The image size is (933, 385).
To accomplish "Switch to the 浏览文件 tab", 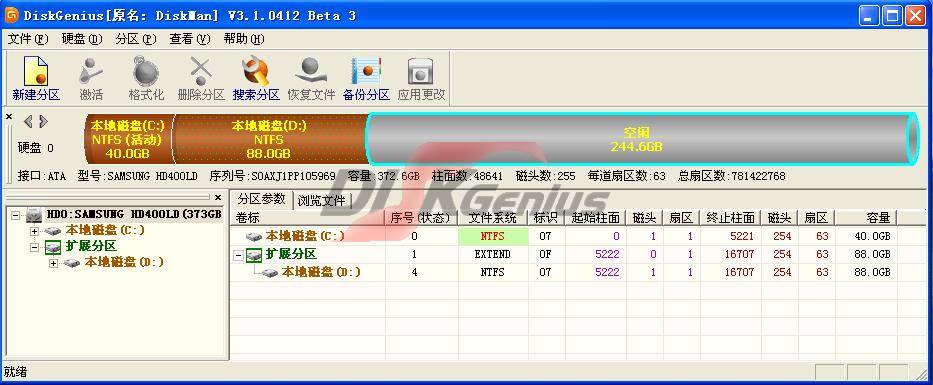I will click(x=321, y=200).
